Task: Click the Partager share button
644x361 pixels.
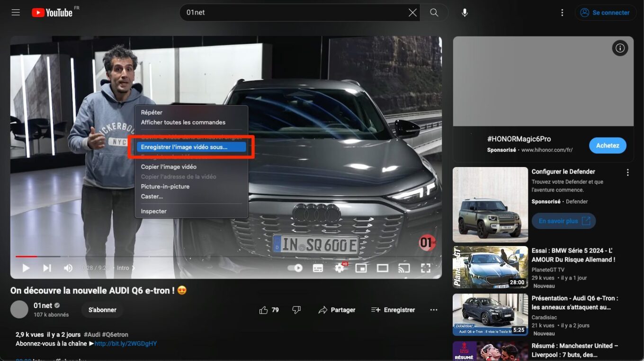Action: (x=337, y=310)
